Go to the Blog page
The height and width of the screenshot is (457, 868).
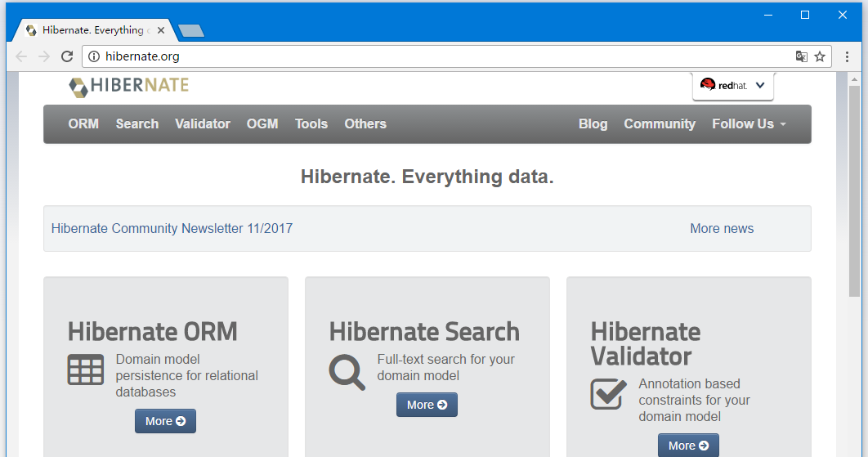593,124
